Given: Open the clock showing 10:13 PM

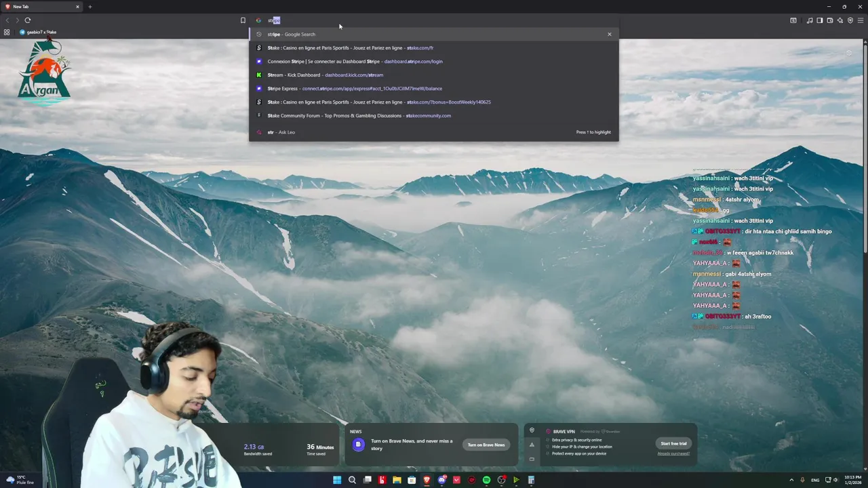Looking at the screenshot, I should pyautogui.click(x=853, y=480).
